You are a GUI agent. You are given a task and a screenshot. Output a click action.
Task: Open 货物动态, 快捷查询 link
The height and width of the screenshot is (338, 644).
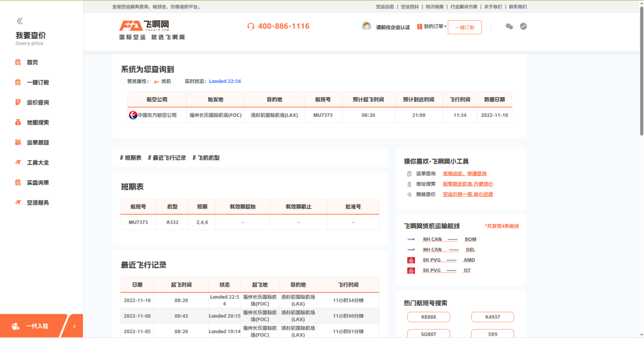tap(465, 173)
